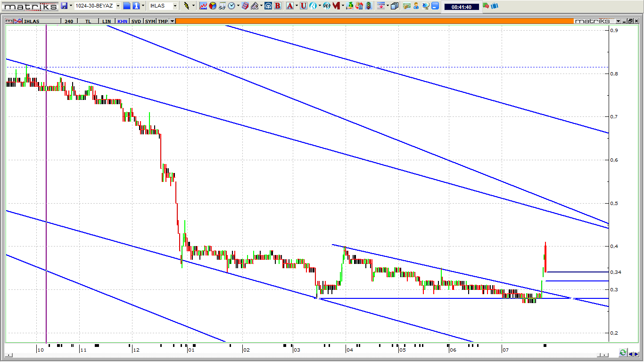The height and width of the screenshot is (362, 644).
Task: Open the 1024-30-BEYAZ template dropdown
Action: coord(118,6)
